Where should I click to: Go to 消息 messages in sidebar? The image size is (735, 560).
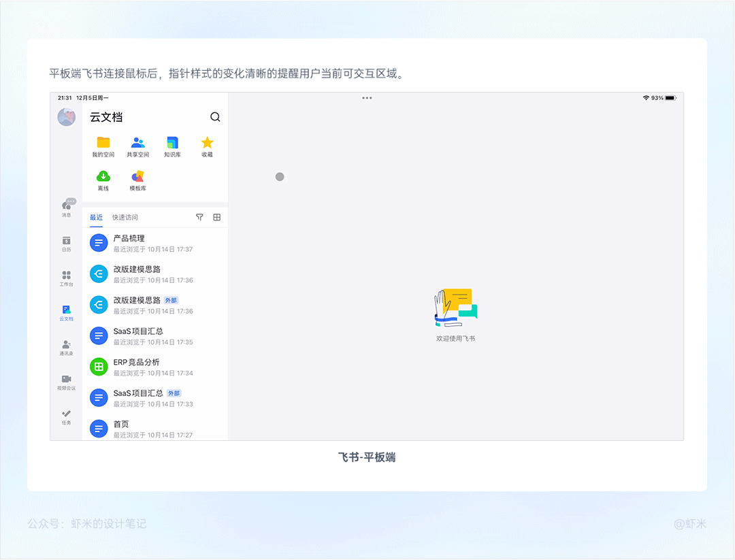[x=67, y=207]
